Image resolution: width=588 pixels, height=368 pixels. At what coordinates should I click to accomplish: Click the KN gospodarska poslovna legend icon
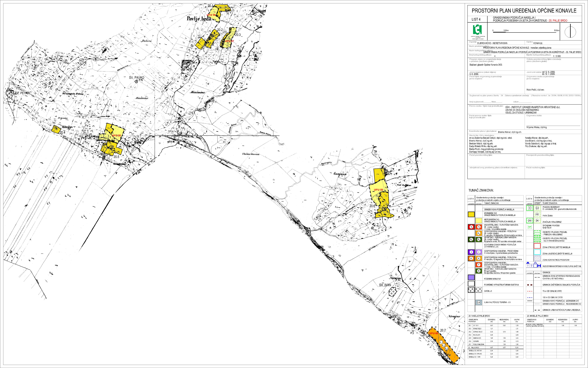479,233
